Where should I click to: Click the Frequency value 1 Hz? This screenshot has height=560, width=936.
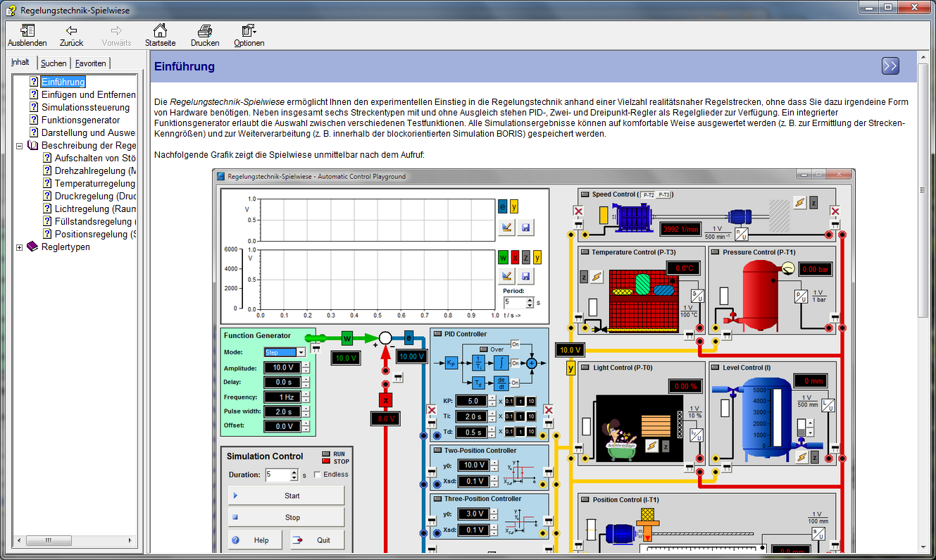pyautogui.click(x=283, y=397)
